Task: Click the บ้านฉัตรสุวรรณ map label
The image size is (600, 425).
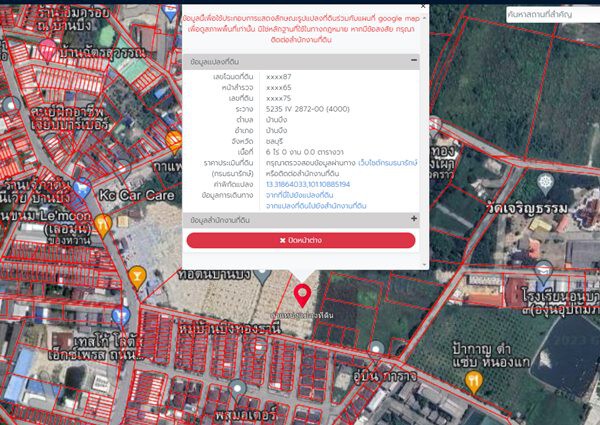Action: [103, 52]
